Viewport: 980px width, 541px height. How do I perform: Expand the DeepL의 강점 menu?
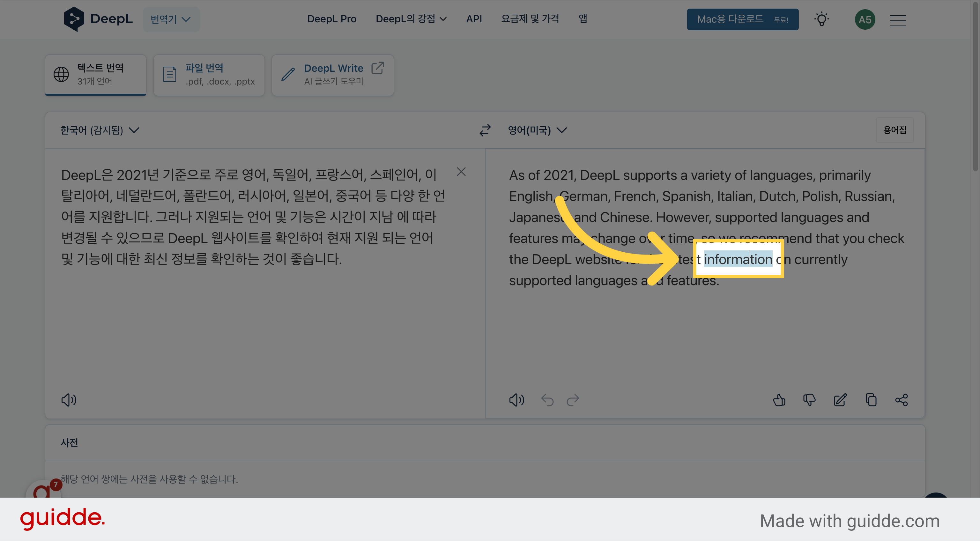point(411,19)
